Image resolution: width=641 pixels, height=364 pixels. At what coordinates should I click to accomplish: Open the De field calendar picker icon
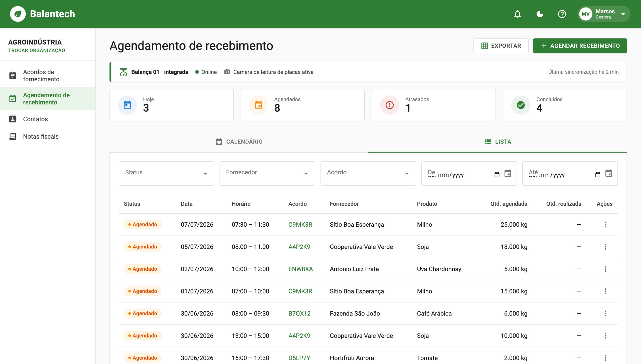point(508,173)
